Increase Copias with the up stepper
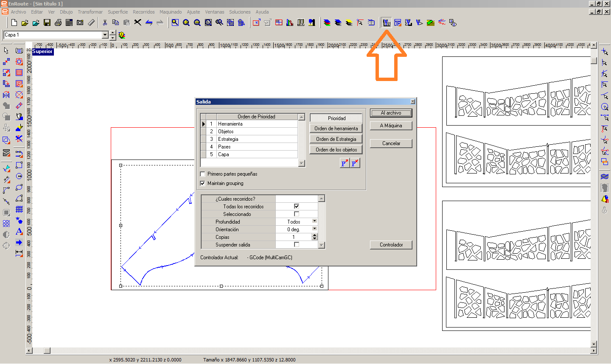 [x=314, y=235]
